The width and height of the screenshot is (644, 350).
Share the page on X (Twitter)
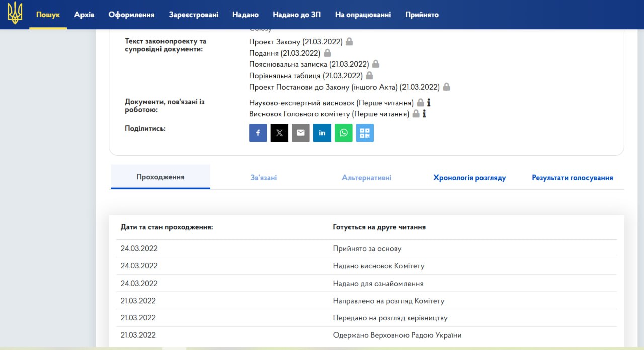tap(279, 133)
